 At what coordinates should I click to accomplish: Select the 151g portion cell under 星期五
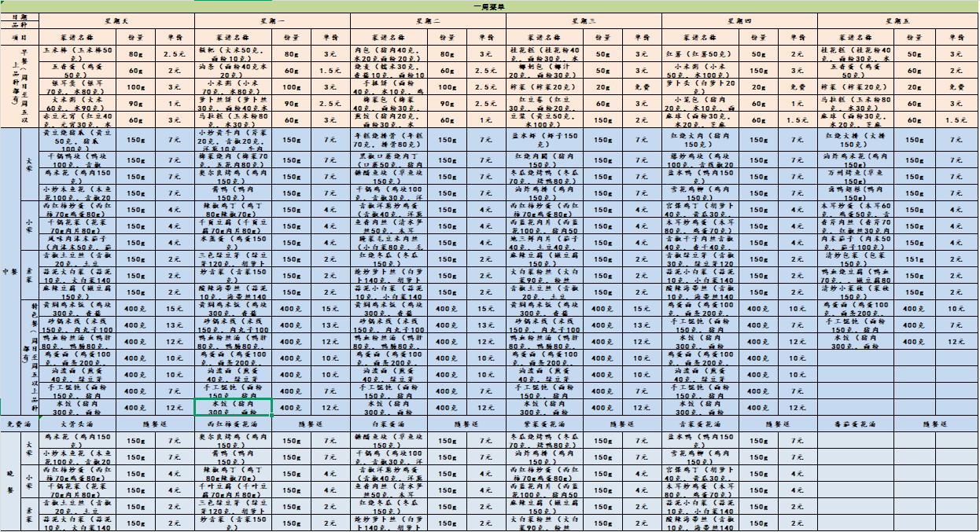coord(916,259)
